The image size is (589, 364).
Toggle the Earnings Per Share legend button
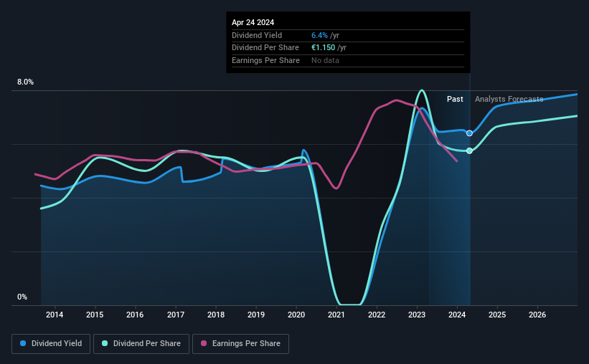click(x=240, y=344)
